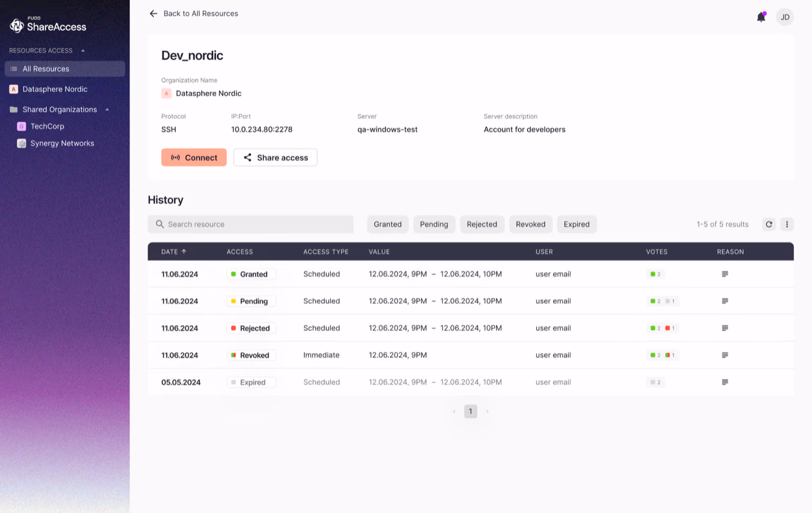The image size is (812, 513).
Task: Toggle the Expired filter chip
Action: coord(577,224)
